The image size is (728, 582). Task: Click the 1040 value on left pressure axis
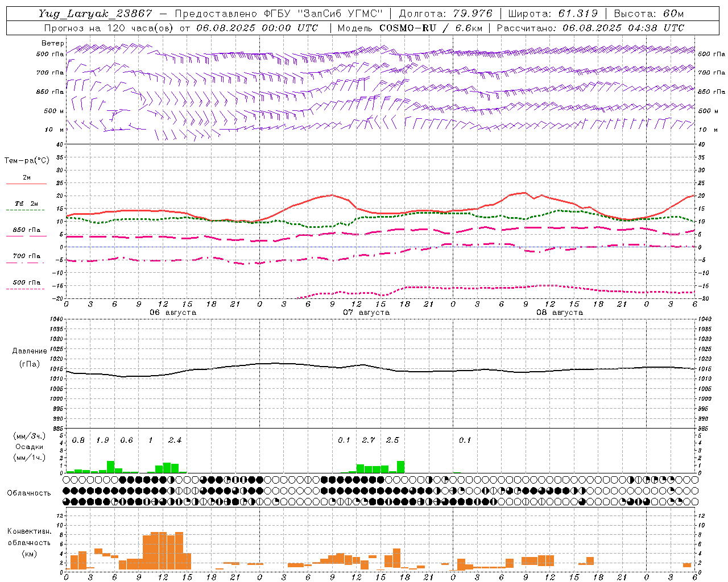(56, 319)
